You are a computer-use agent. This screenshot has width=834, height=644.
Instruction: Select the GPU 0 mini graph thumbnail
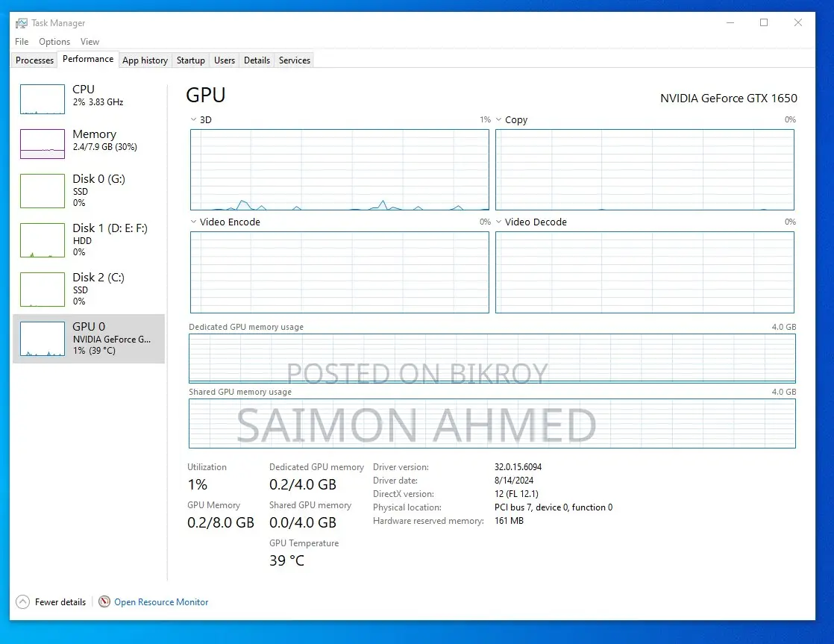tap(43, 339)
